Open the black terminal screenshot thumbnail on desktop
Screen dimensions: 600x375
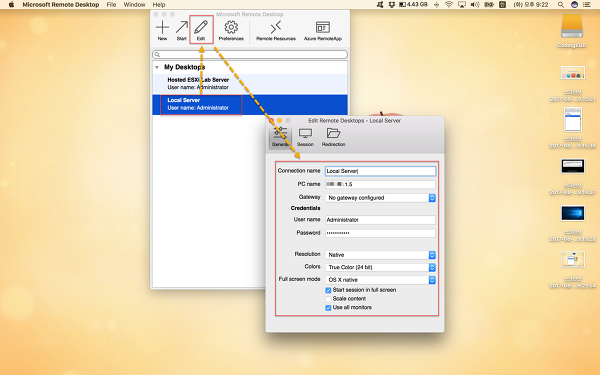[x=572, y=167]
